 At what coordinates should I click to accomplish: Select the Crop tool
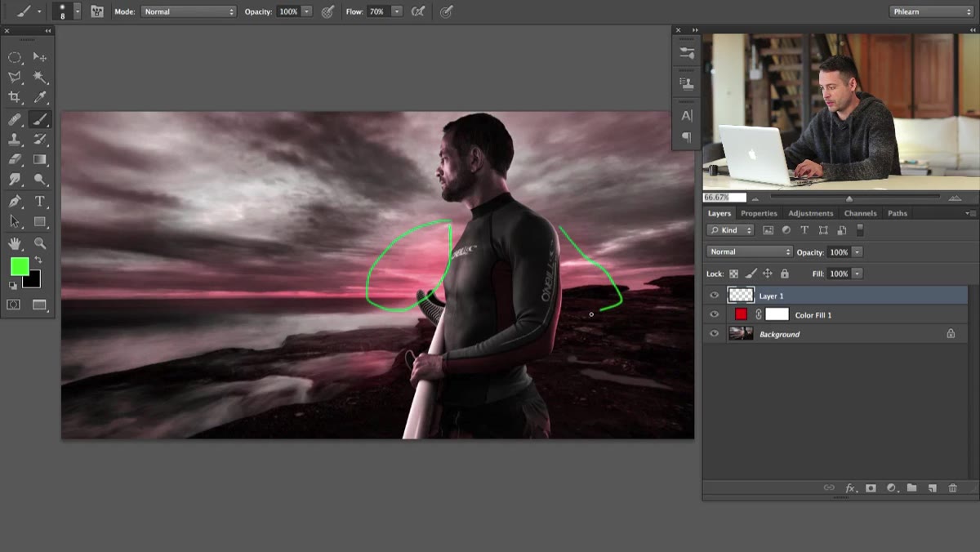click(15, 97)
